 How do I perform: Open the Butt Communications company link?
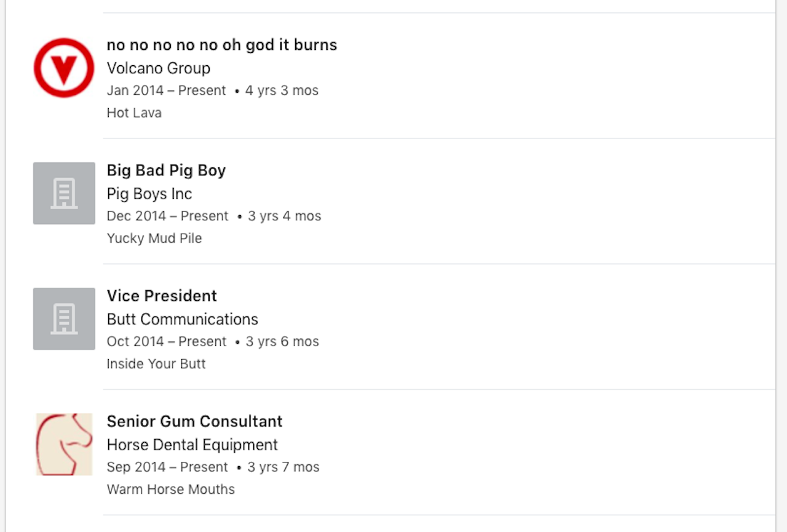[x=183, y=319]
